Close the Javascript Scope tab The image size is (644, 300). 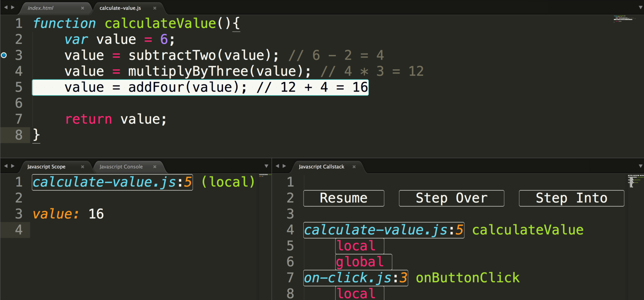83,167
